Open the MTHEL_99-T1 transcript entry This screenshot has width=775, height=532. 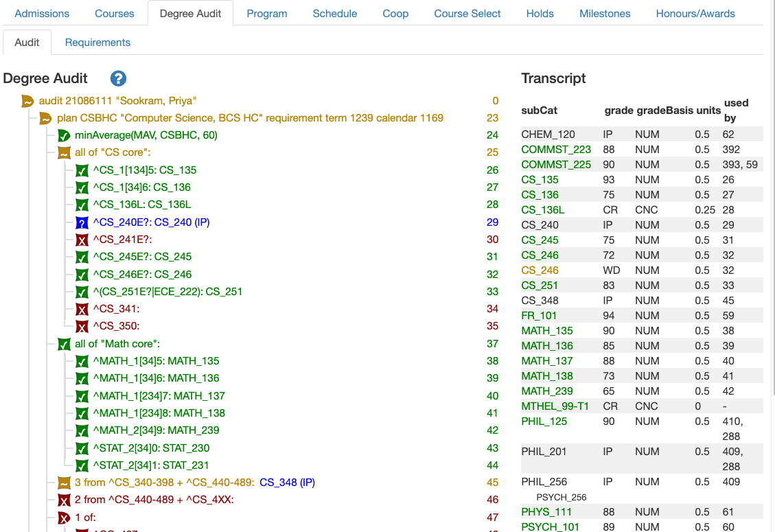click(x=554, y=406)
